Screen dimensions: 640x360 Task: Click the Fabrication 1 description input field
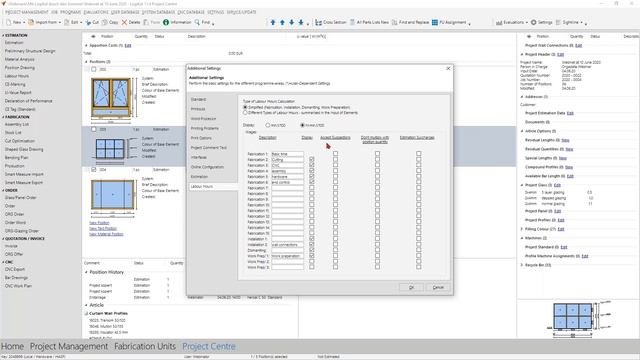[x=287, y=154]
